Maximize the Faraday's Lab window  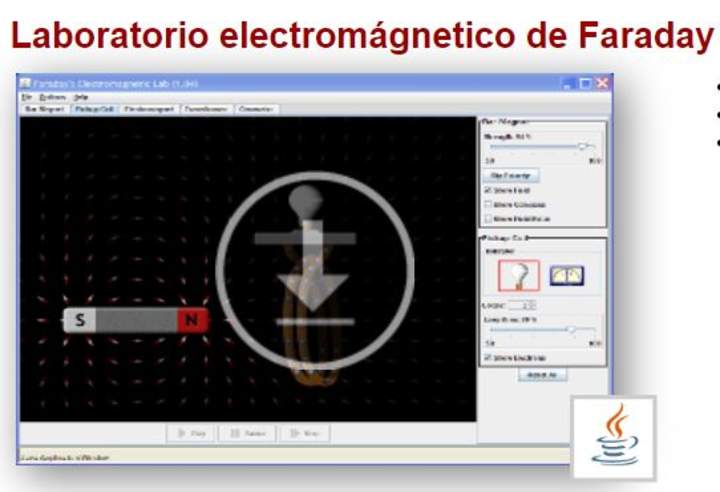pyautogui.click(x=585, y=83)
